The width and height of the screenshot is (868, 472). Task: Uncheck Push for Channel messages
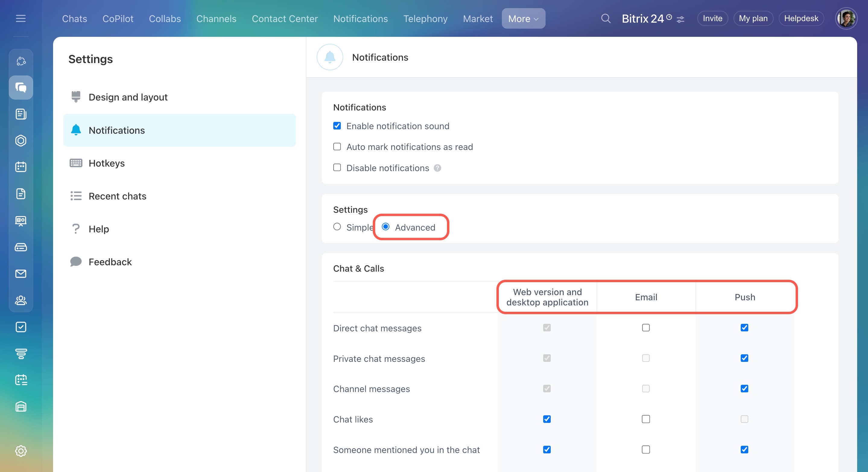click(x=744, y=388)
